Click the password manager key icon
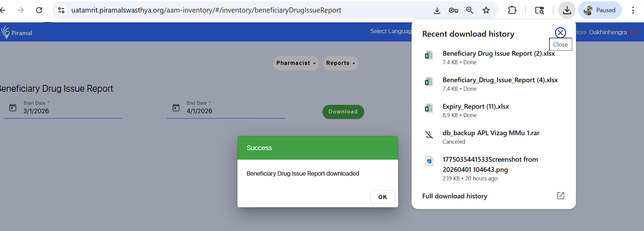This screenshot has width=644, height=231. coord(453,10)
